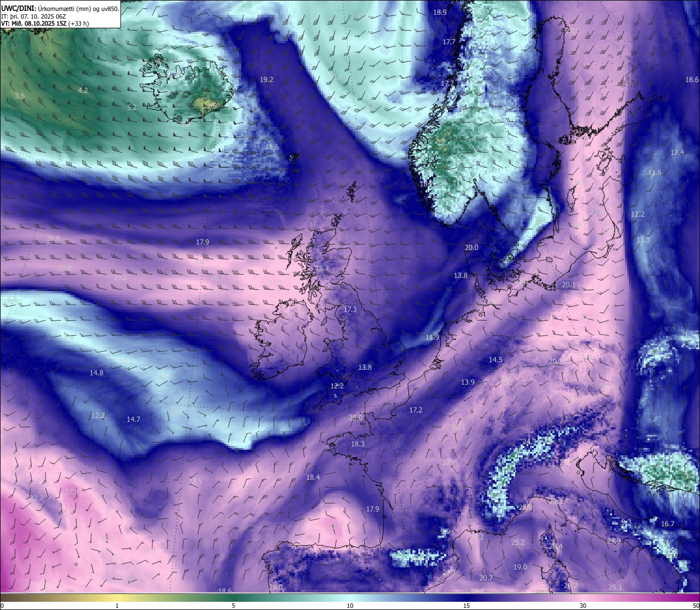This screenshot has width=700, height=610.
Task: Click the 12.4 value near the eastern edge
Action: click(677, 152)
